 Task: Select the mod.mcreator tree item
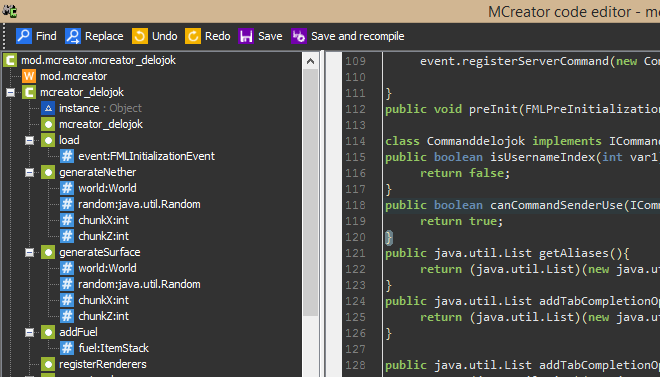(74, 76)
